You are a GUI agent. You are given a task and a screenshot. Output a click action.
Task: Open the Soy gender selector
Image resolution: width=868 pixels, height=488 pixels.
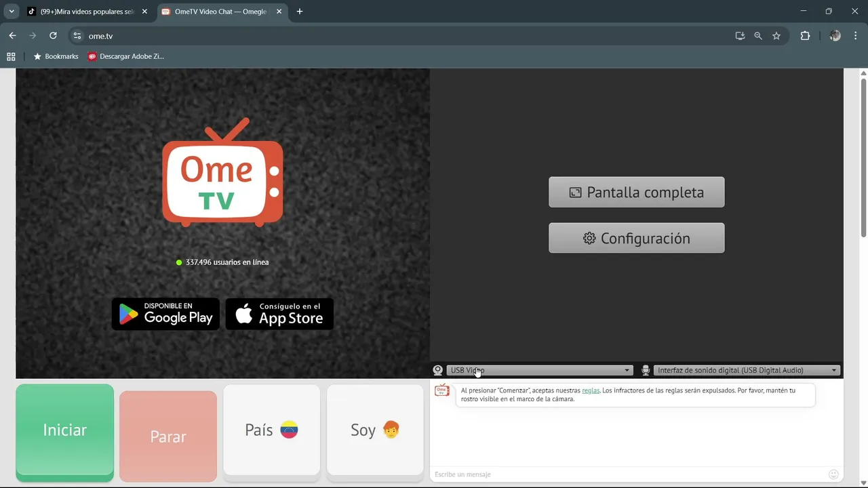375,430
